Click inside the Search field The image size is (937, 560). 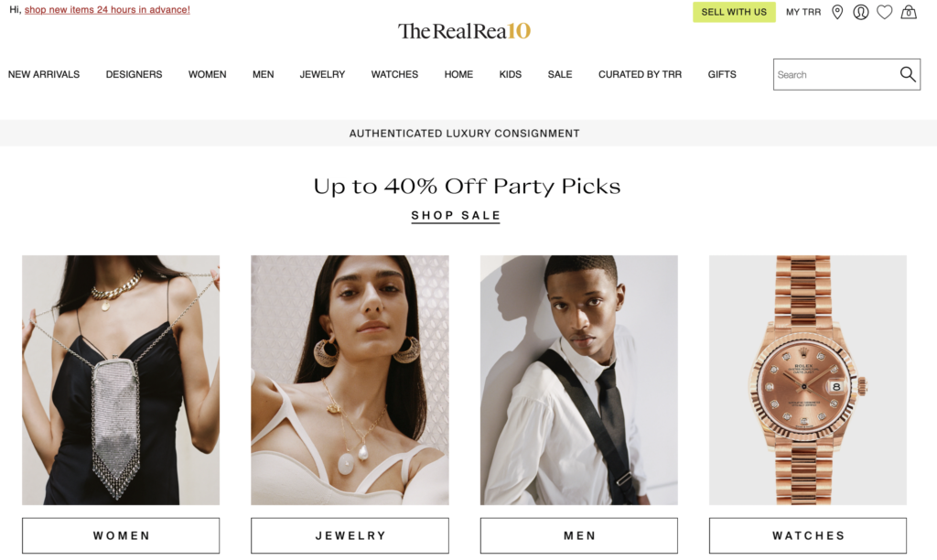835,75
